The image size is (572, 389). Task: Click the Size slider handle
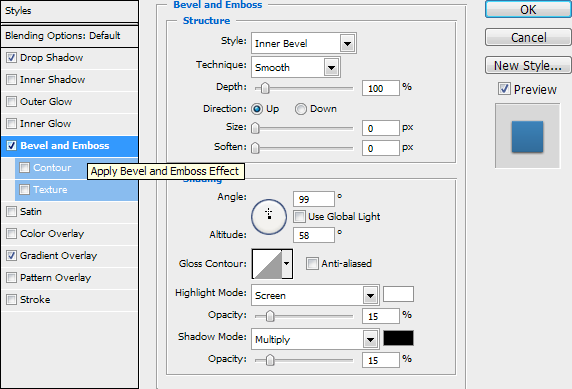[x=255, y=128]
